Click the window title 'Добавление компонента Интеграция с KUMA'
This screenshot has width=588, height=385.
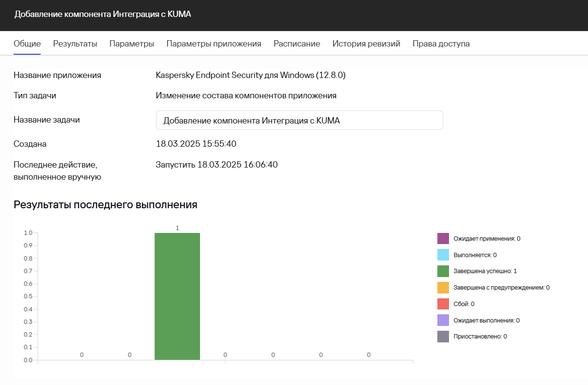coord(103,14)
